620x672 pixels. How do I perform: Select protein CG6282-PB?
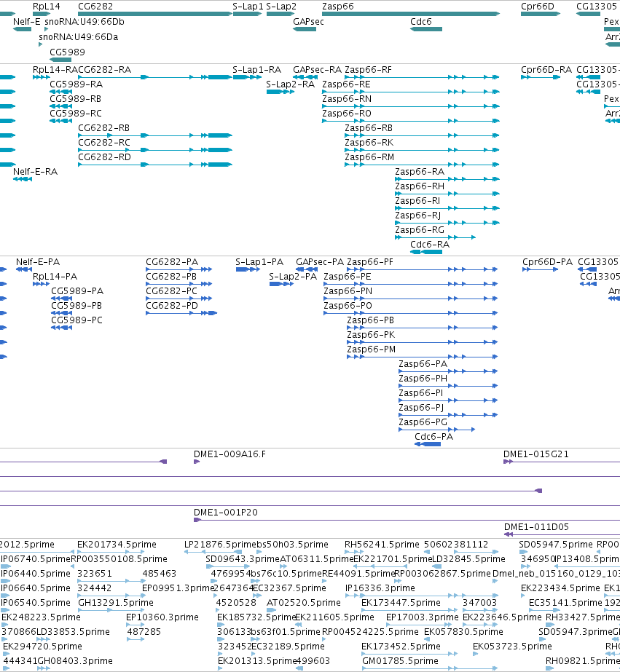click(171, 277)
